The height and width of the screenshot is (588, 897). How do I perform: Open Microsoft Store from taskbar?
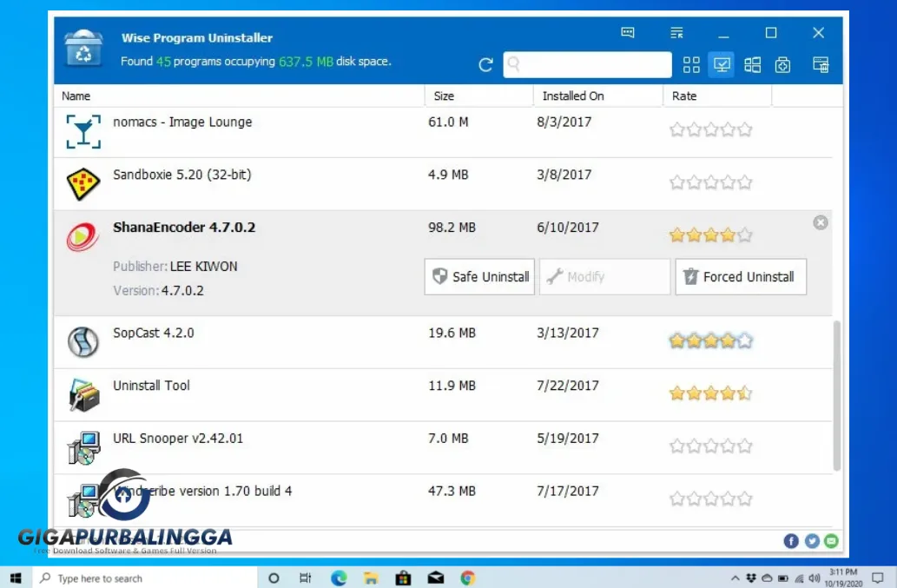[403, 578]
